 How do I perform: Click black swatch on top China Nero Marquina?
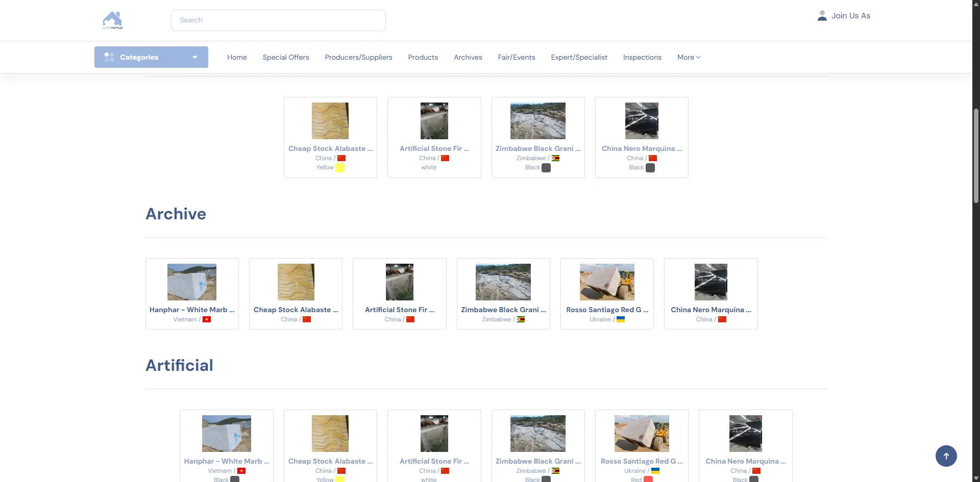(650, 168)
